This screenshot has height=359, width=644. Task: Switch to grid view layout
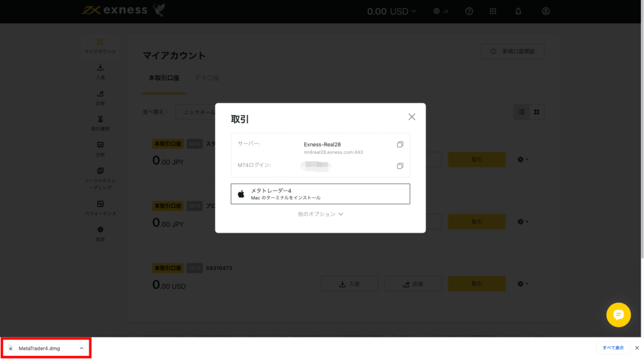click(536, 112)
